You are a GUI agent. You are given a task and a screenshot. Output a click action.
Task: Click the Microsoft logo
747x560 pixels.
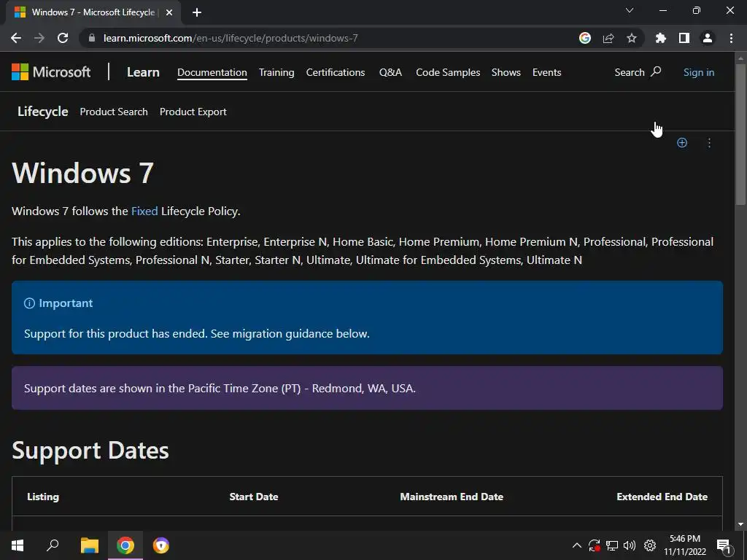click(51, 72)
